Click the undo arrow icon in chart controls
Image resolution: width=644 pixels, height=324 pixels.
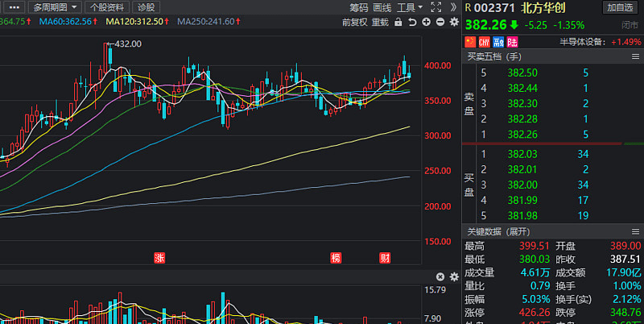[412, 23]
